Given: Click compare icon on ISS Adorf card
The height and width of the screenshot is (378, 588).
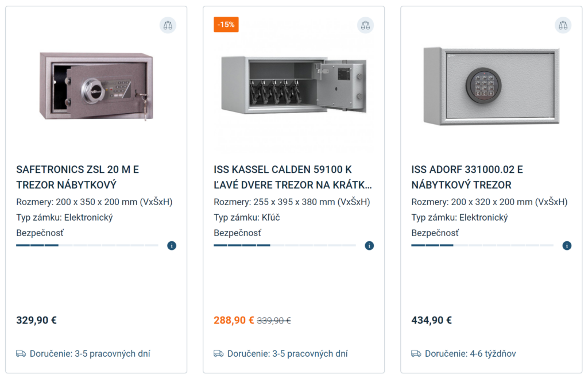Looking at the screenshot, I should [x=563, y=25].
